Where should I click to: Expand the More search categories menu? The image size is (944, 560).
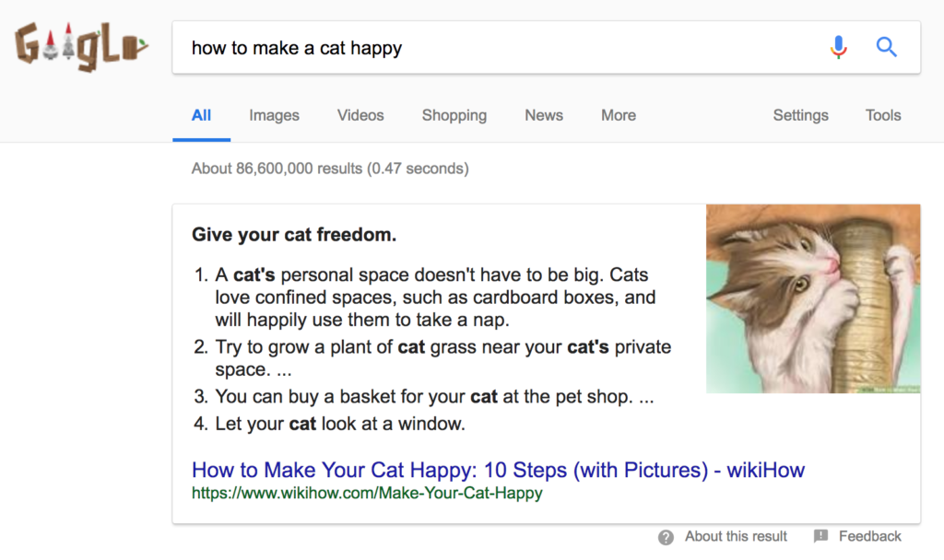618,115
